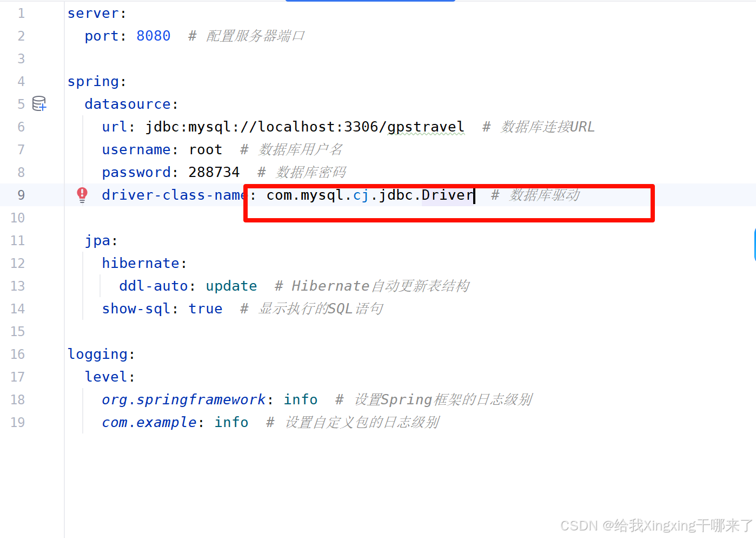Click the org.springframework logging key
The height and width of the screenshot is (538, 756).
pos(184,399)
